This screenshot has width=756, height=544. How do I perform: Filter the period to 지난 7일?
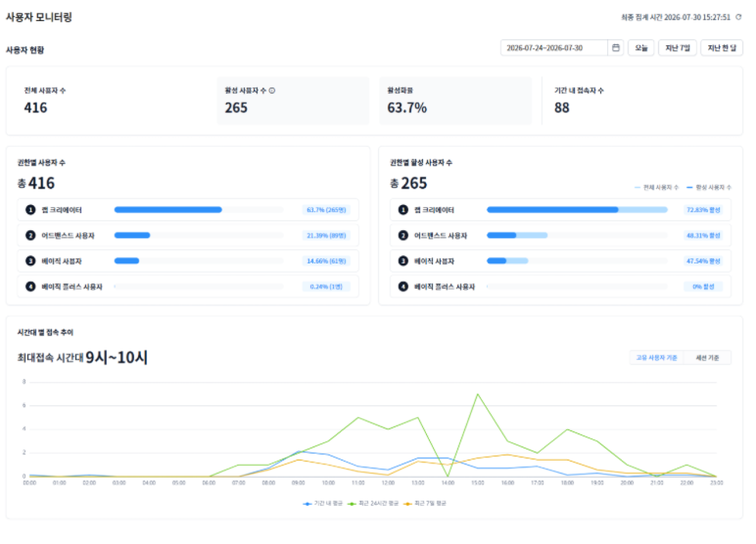point(678,48)
